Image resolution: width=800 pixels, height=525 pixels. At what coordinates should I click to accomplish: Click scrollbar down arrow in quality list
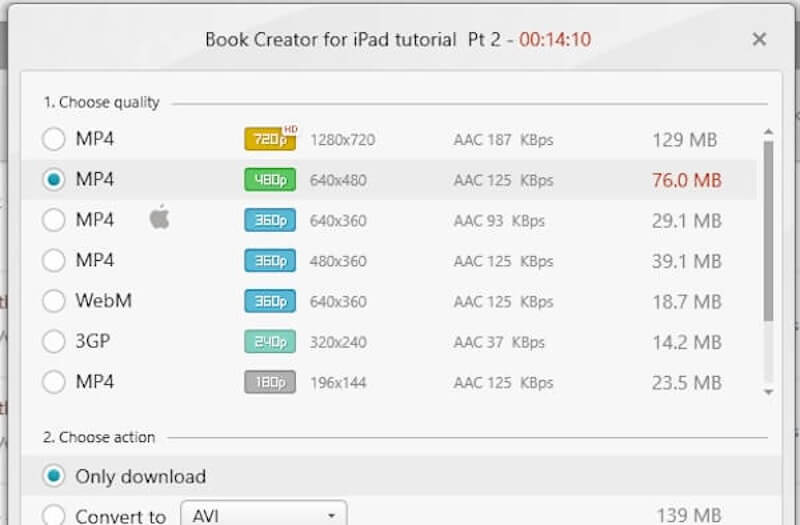click(x=768, y=392)
